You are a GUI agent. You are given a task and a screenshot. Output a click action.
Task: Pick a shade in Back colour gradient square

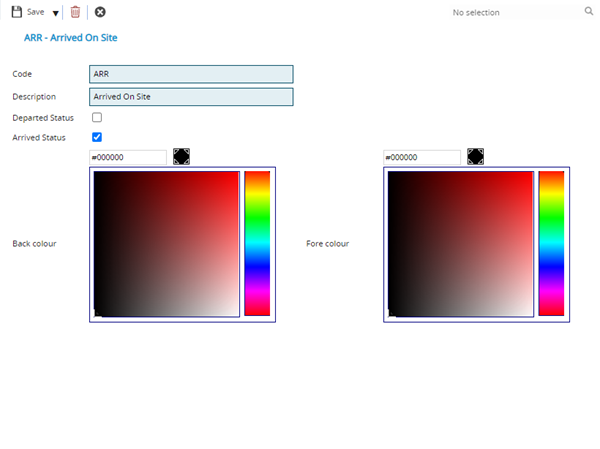click(x=166, y=243)
